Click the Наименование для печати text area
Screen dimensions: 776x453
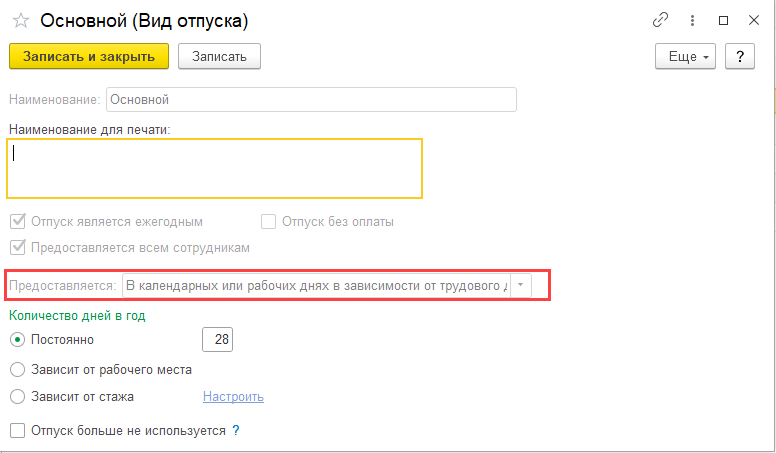(214, 168)
